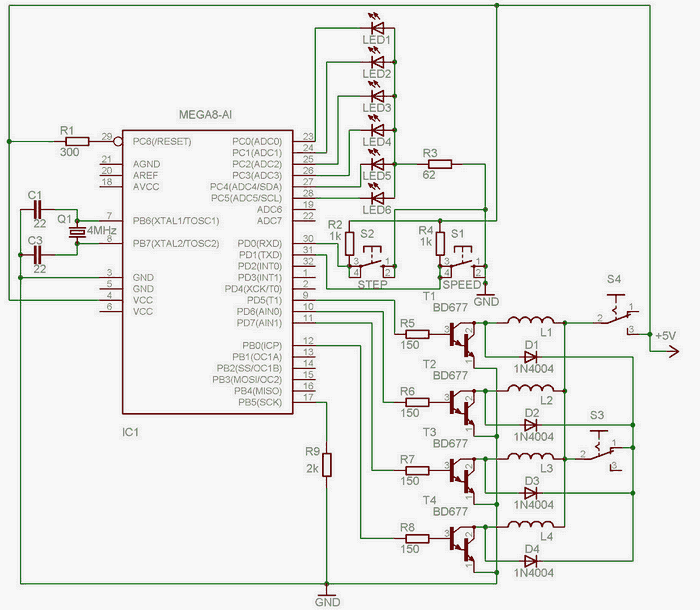
Task: Select the L1 inductor coil
Action: coord(529,322)
